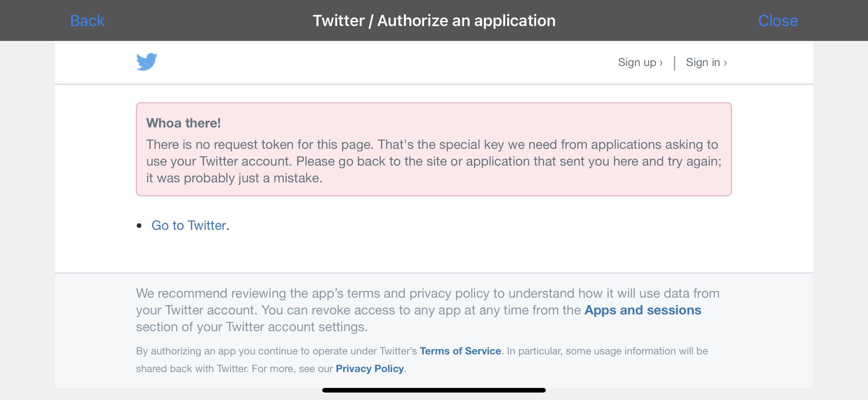Click the 'We recommend reviewing' paragraph
Viewport: 868px width, 400px height.
click(427, 310)
